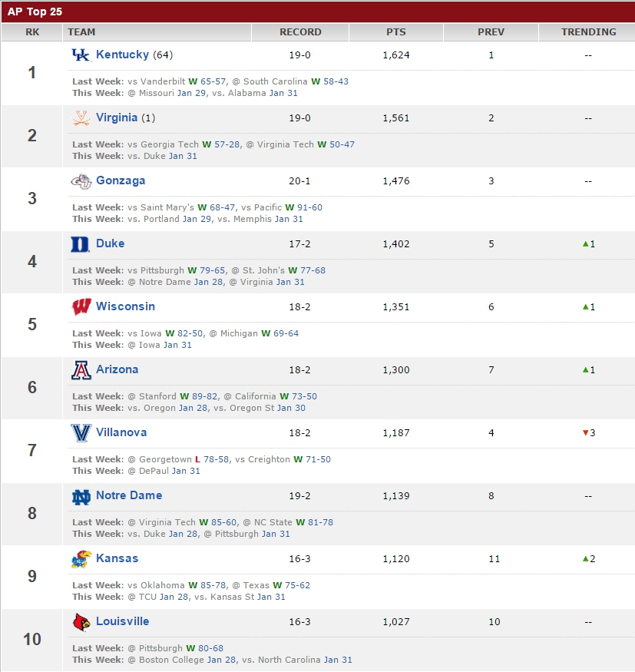Select the TRENDING column header
The image size is (635, 672).
[x=588, y=32]
